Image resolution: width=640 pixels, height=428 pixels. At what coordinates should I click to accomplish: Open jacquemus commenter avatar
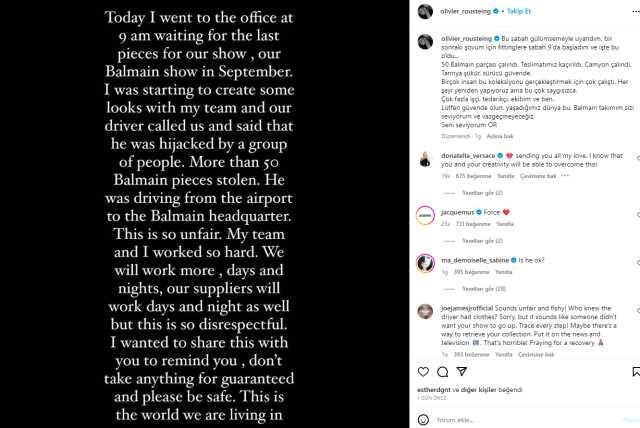pos(424,214)
